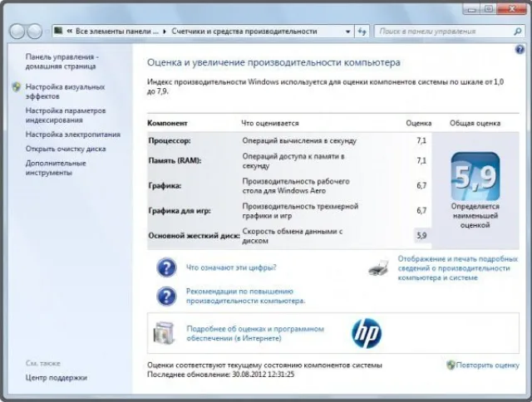532x402 pixels.
Task: Click 'Компонент' column header
Action: tap(167, 123)
